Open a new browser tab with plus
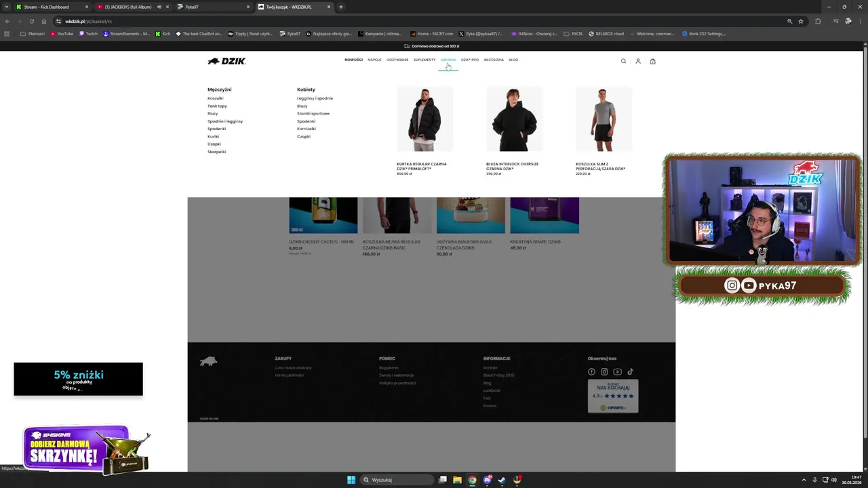 341,7
